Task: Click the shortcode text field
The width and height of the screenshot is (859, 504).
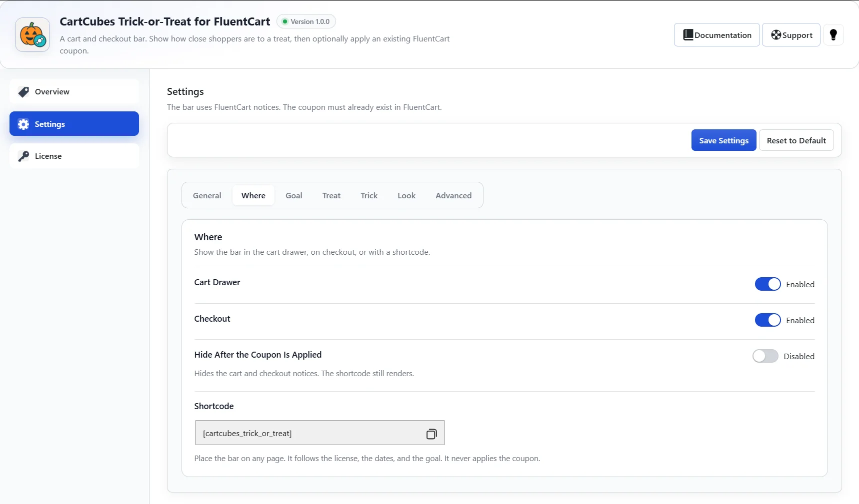Action: pos(320,433)
